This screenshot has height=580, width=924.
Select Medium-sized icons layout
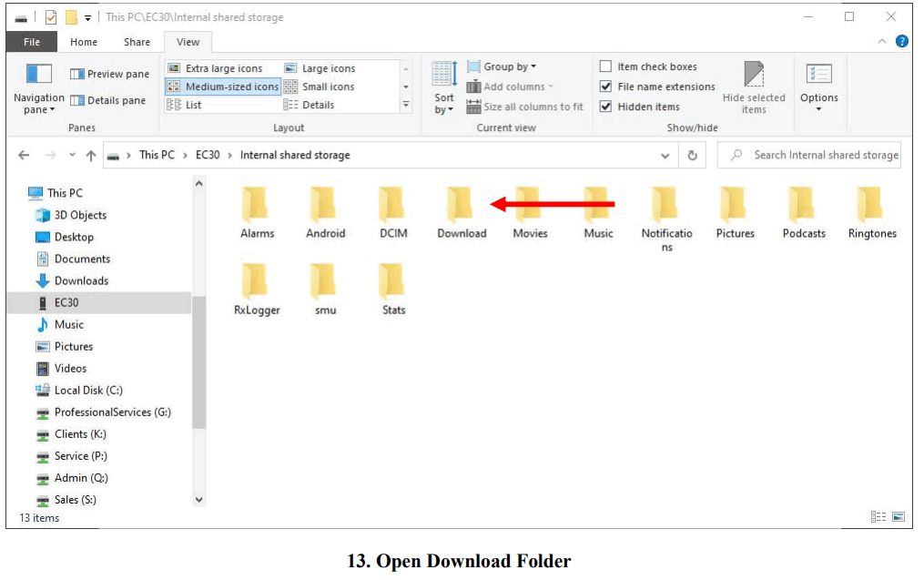221,86
